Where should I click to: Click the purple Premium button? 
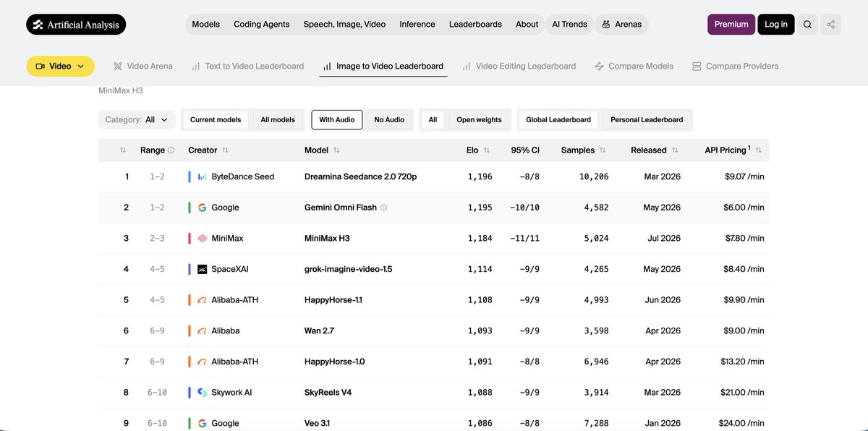(731, 25)
